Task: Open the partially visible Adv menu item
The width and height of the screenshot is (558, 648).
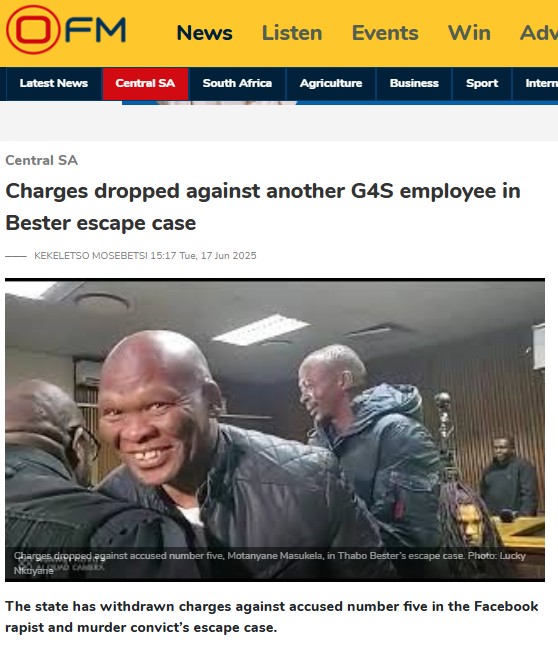Action: coord(539,33)
